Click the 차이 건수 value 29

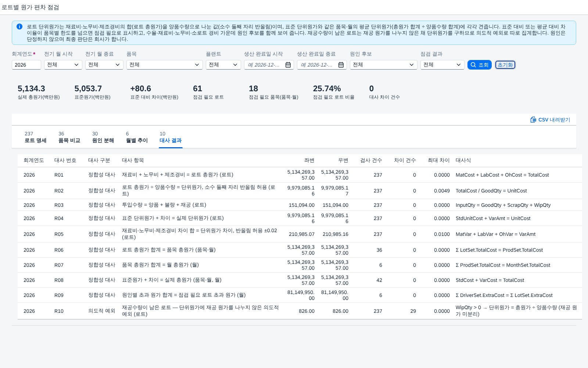click(413, 311)
